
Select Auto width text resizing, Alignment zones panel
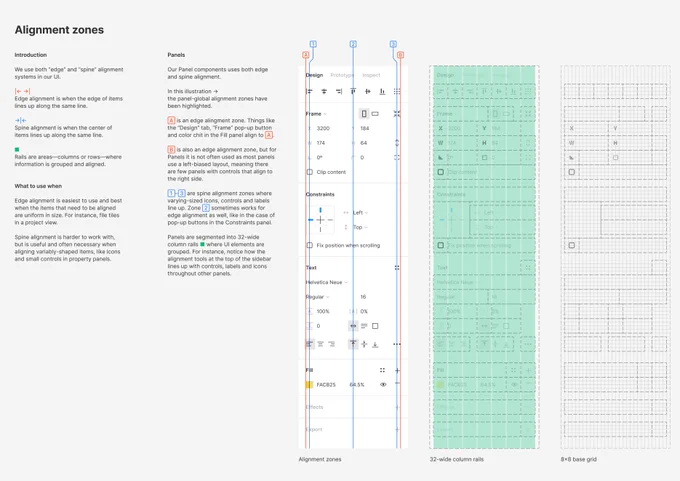pos(353,326)
